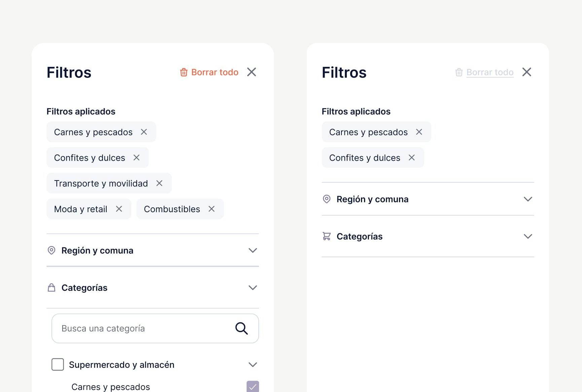Image resolution: width=582 pixels, height=392 pixels.
Task: Remove the Carnes y pescados filter chip
Action: [x=144, y=132]
